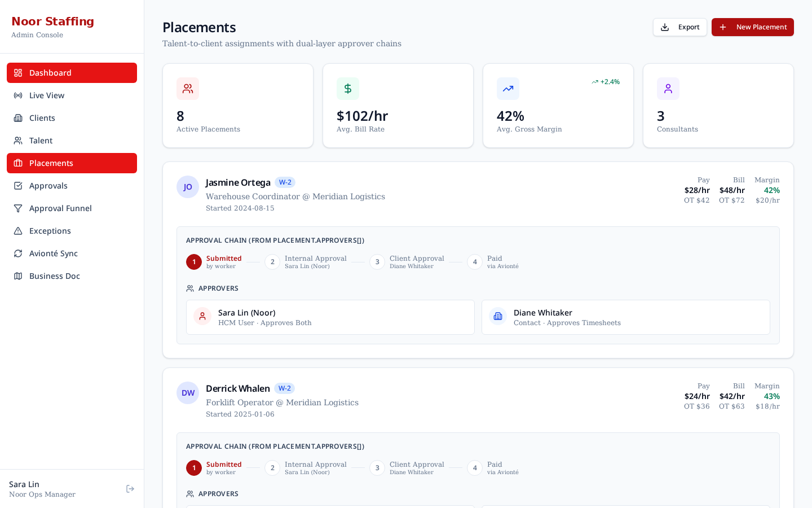The width and height of the screenshot is (812, 508).
Task: Click the Live View broadcast icon
Action: point(18,95)
